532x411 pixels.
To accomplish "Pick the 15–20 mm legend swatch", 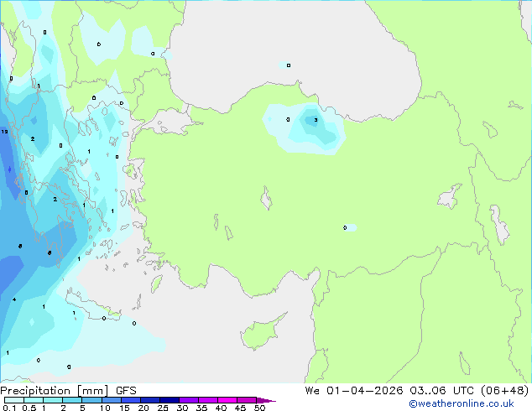I will [x=131, y=400].
